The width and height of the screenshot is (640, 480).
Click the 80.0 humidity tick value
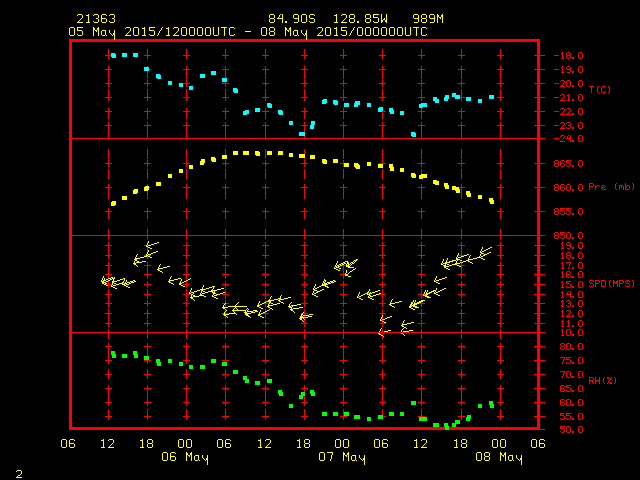(x=571, y=347)
